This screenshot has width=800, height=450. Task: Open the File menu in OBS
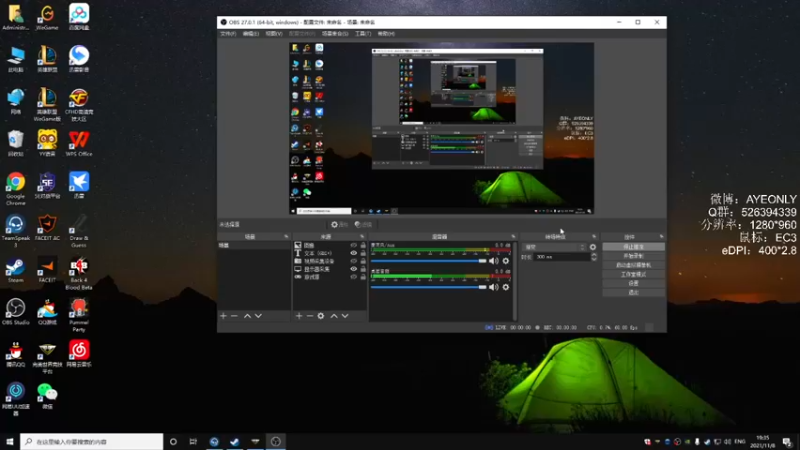pos(228,34)
